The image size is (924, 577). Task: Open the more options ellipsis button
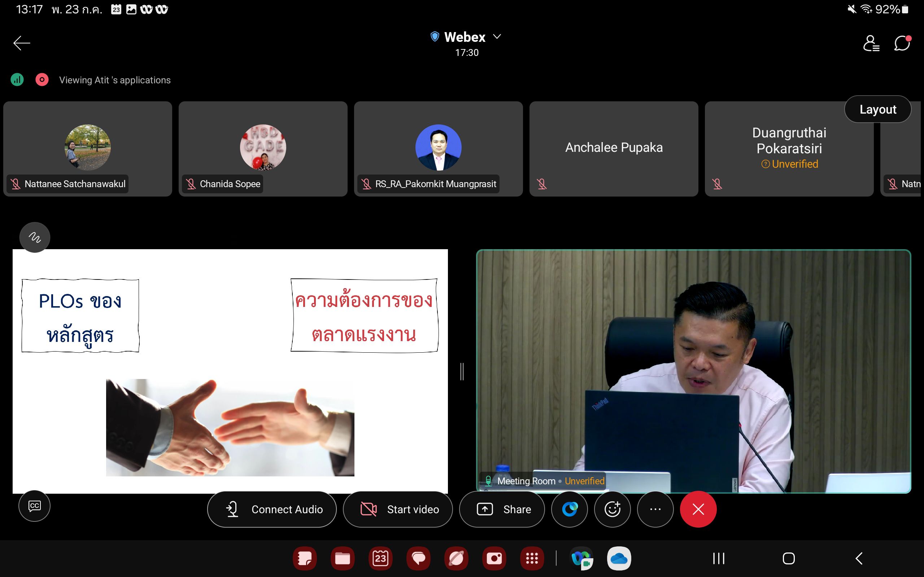(x=655, y=509)
